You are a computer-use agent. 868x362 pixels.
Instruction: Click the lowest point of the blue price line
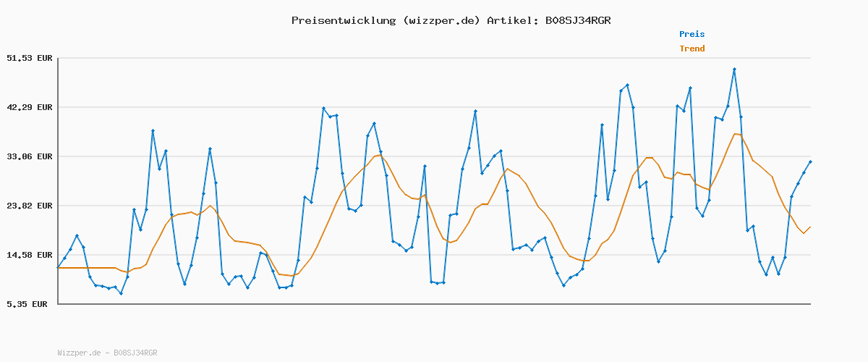pyautogui.click(x=121, y=293)
